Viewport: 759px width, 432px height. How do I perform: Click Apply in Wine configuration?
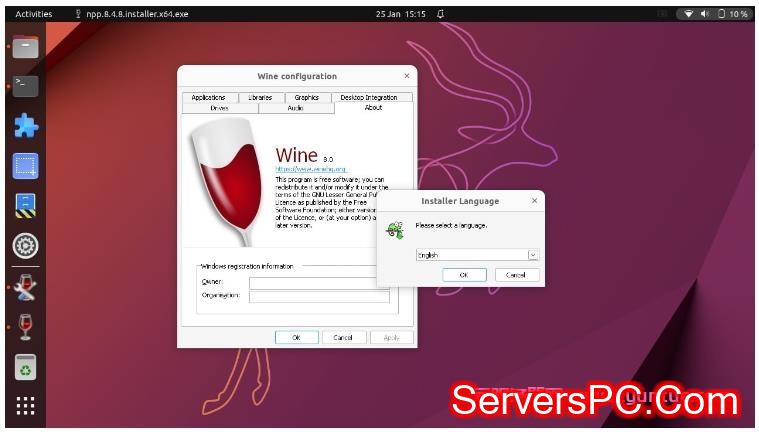[x=392, y=337]
